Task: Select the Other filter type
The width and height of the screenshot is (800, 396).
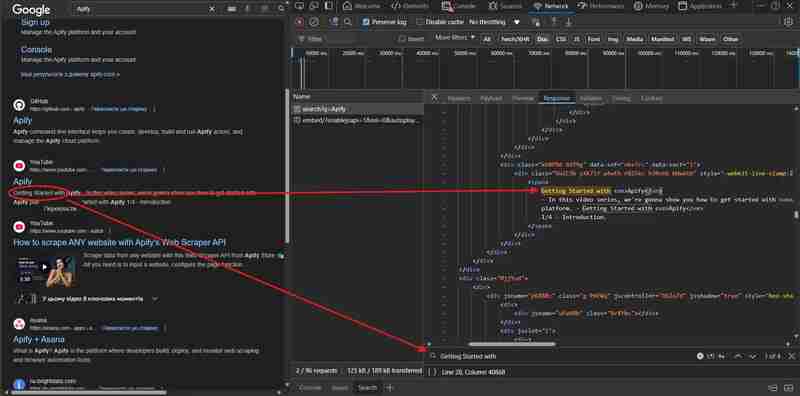Action: [731, 39]
